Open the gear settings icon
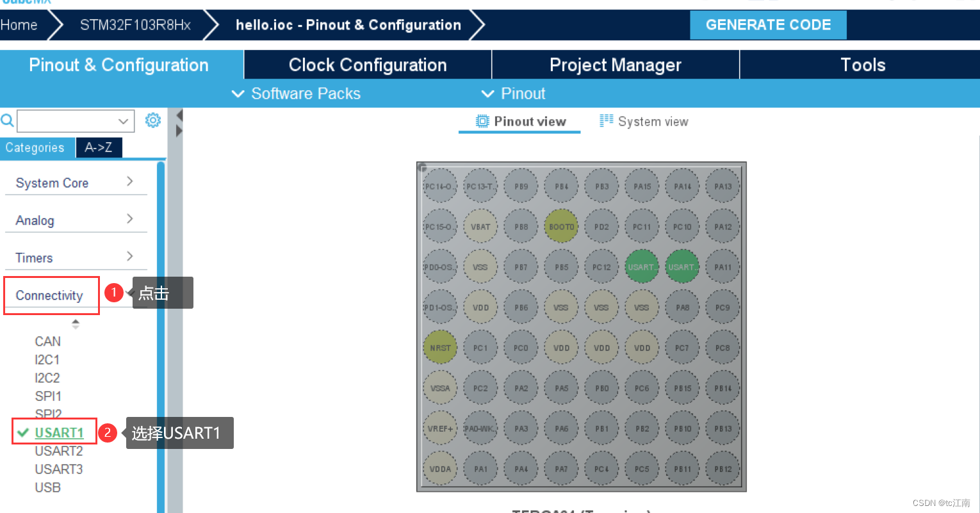This screenshot has width=980, height=513. (x=153, y=120)
